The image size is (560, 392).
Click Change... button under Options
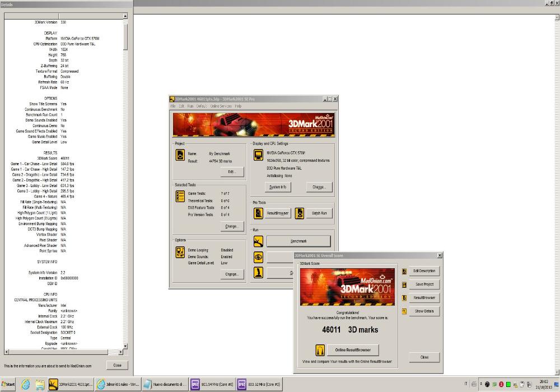[x=232, y=274]
